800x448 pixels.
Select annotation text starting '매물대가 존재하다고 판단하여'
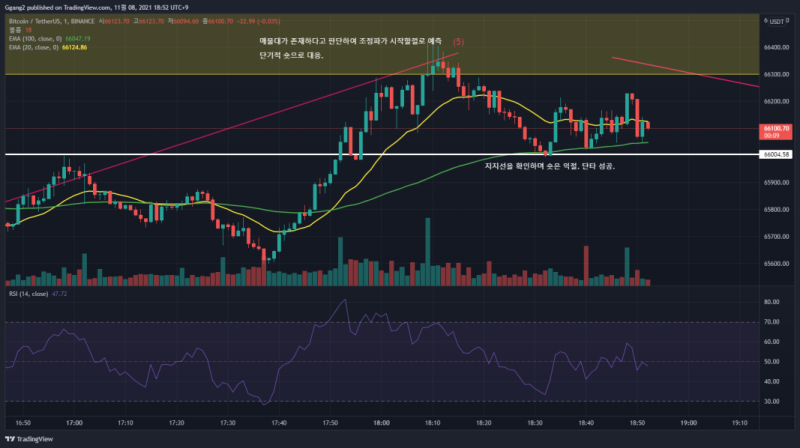click(351, 41)
